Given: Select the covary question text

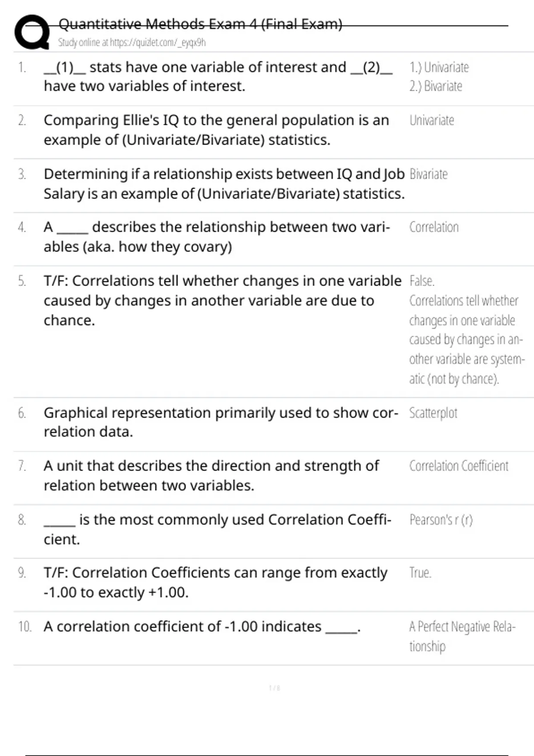Looking at the screenshot, I should pyautogui.click(x=217, y=237).
